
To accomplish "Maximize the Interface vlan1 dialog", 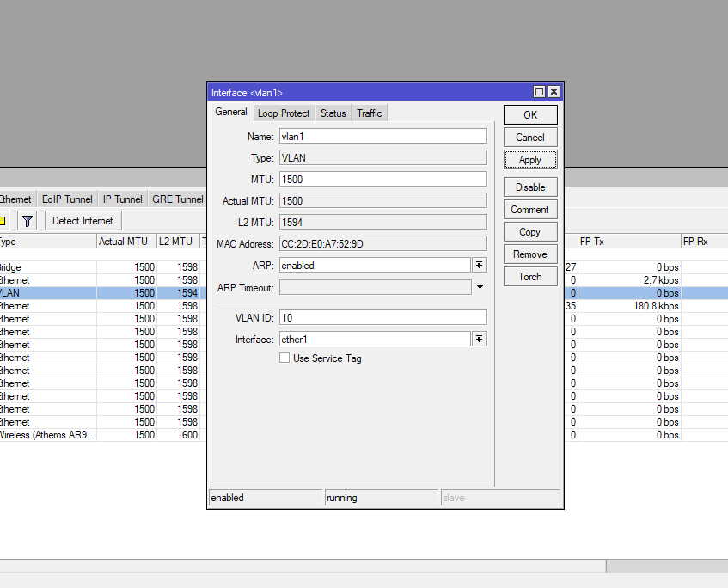I will [539, 92].
